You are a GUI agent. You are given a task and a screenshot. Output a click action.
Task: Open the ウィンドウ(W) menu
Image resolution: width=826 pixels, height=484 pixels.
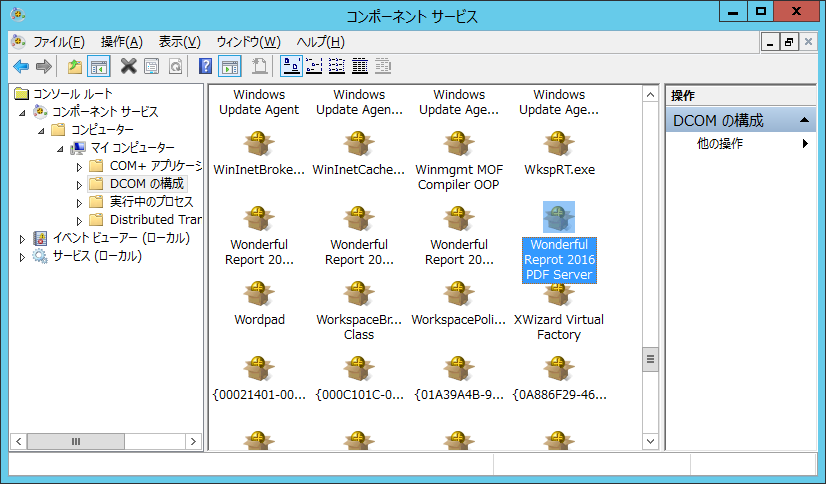[x=248, y=42]
